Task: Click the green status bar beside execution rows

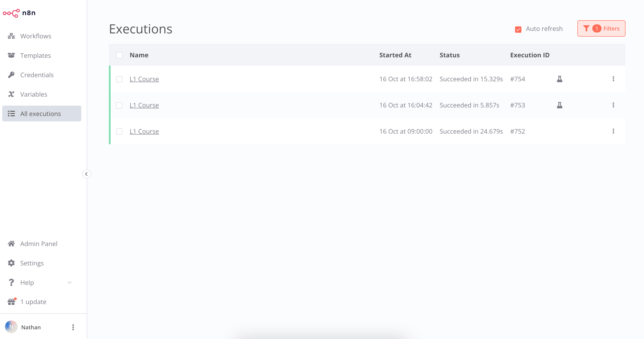Action: pos(110,105)
